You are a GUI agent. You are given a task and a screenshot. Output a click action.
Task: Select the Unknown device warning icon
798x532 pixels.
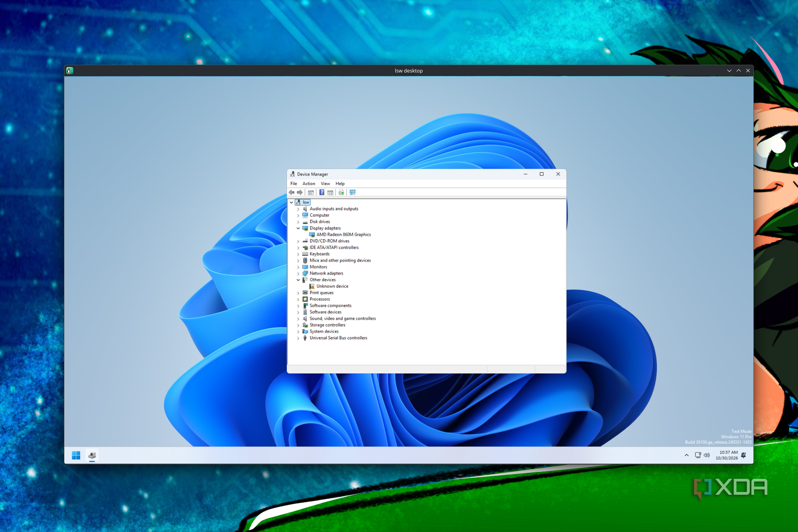pyautogui.click(x=312, y=286)
